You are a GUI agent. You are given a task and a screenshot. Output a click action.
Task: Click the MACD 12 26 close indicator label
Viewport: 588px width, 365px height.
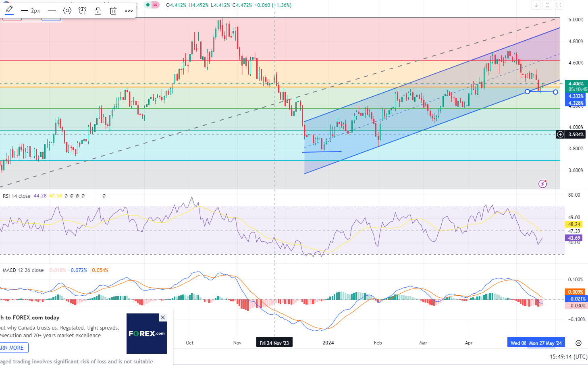click(23, 270)
